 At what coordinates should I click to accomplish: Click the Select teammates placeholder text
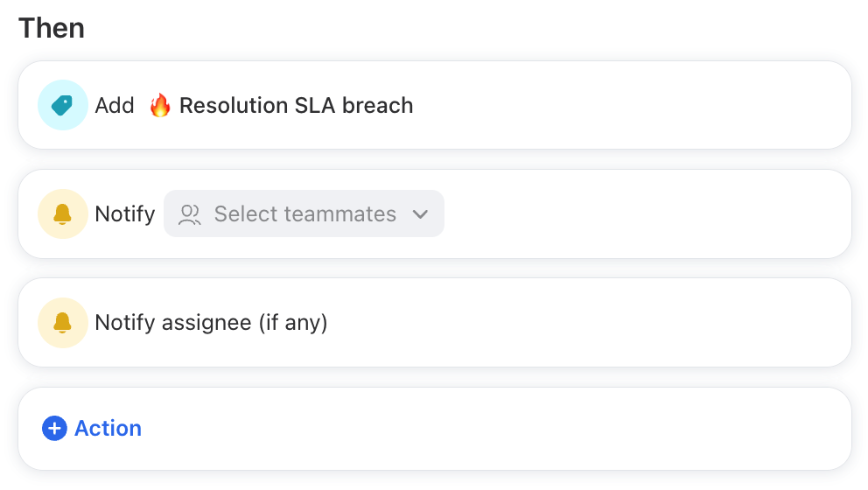(x=305, y=213)
